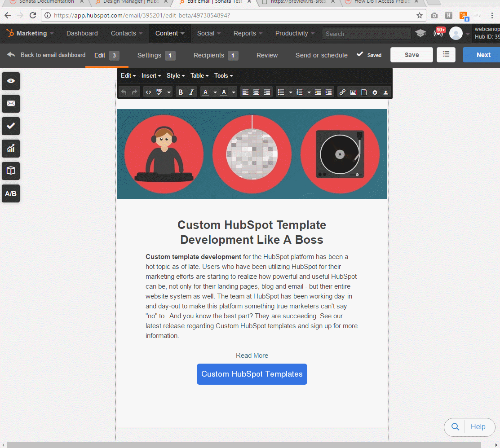Go back to email dashboard
The image size is (500, 448).
pyautogui.click(x=47, y=55)
